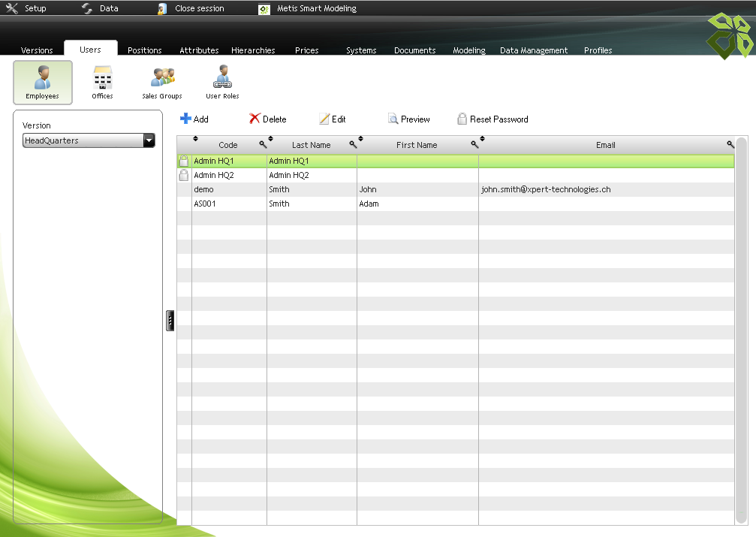Click the Preview magnifier icon

click(x=393, y=119)
